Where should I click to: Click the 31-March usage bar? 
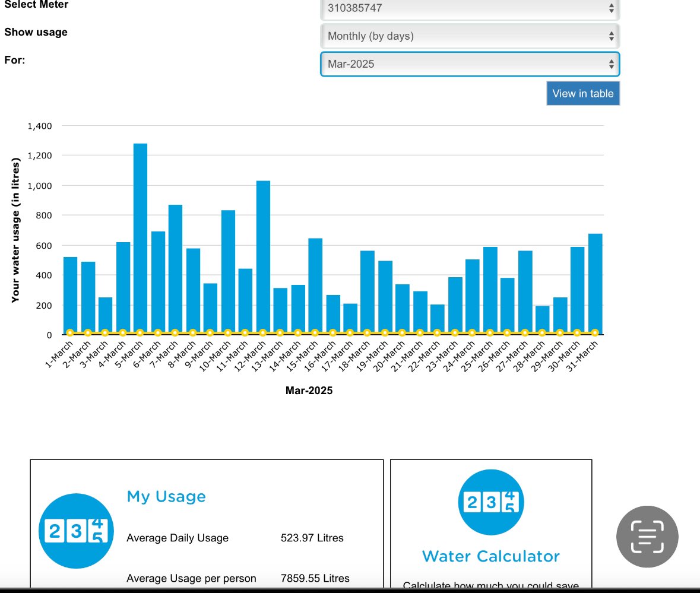595,284
